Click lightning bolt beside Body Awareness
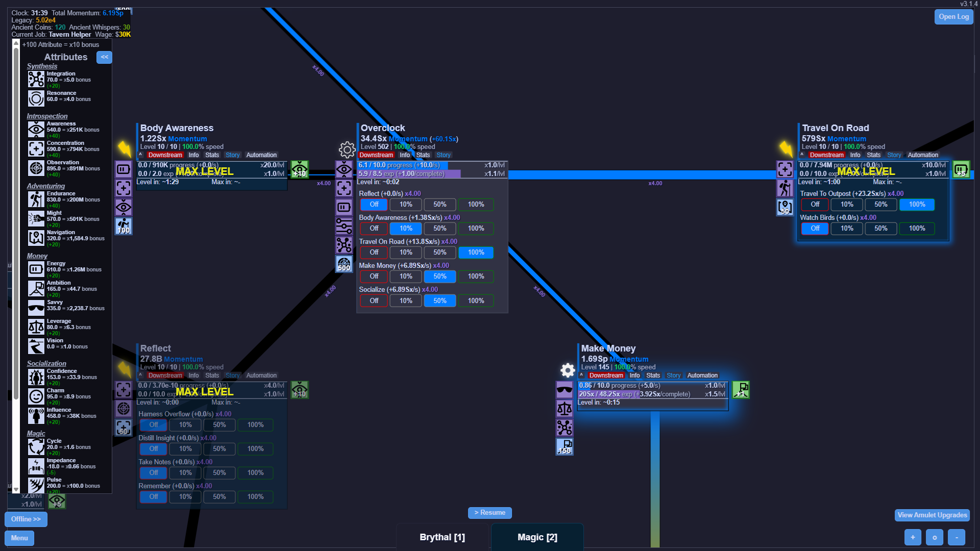The height and width of the screenshot is (551, 980). (125, 149)
